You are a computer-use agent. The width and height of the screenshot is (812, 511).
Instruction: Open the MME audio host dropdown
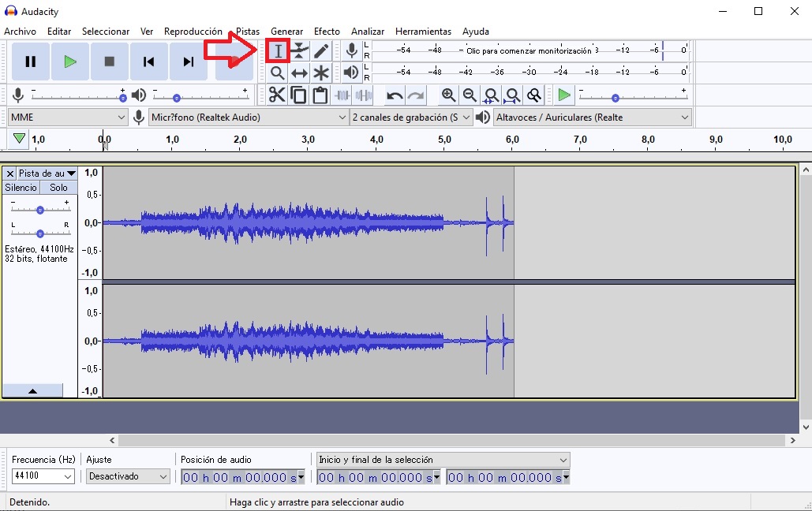click(67, 116)
